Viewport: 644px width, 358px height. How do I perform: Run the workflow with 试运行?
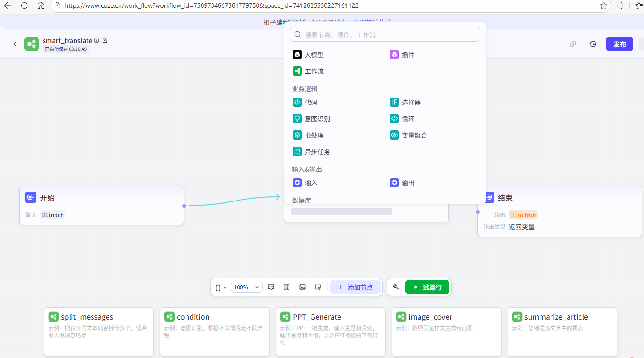coord(427,287)
